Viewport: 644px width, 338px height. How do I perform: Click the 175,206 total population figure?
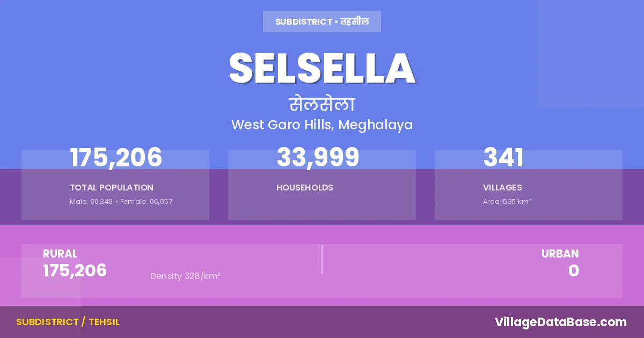(116, 158)
